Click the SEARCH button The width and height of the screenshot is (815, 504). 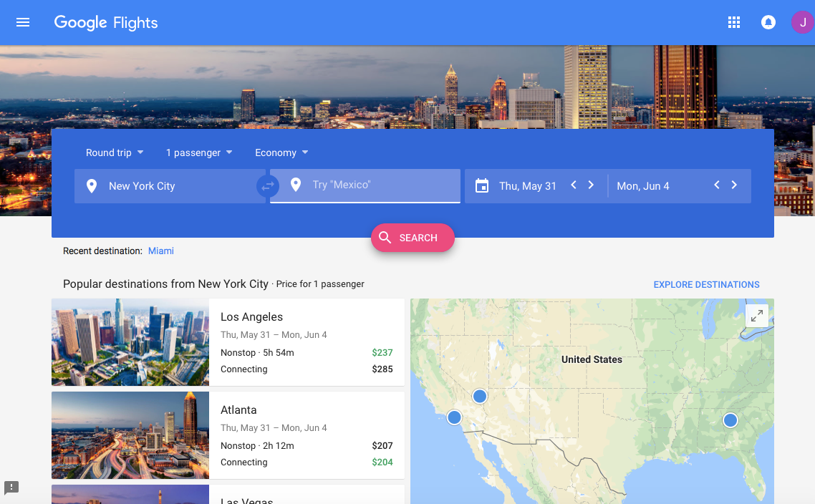point(413,238)
